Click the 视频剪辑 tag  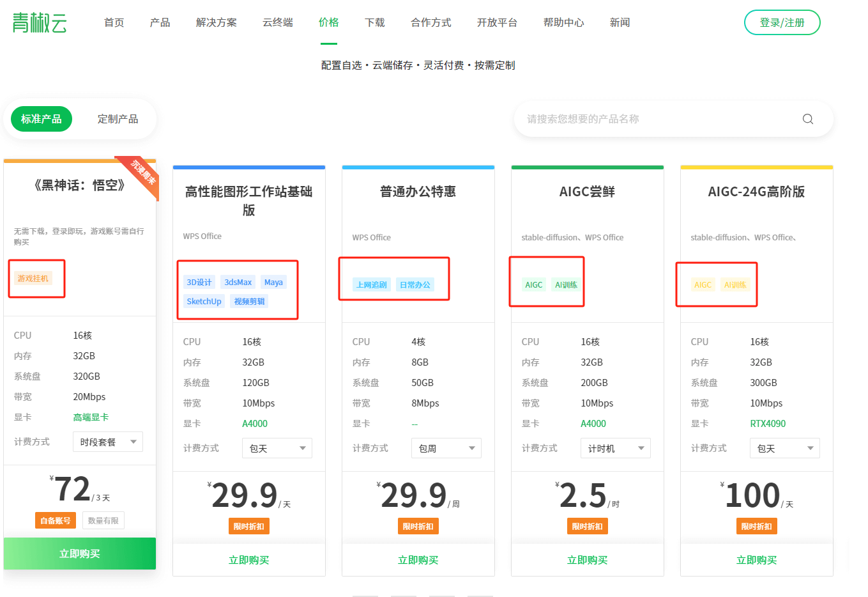coord(249,301)
